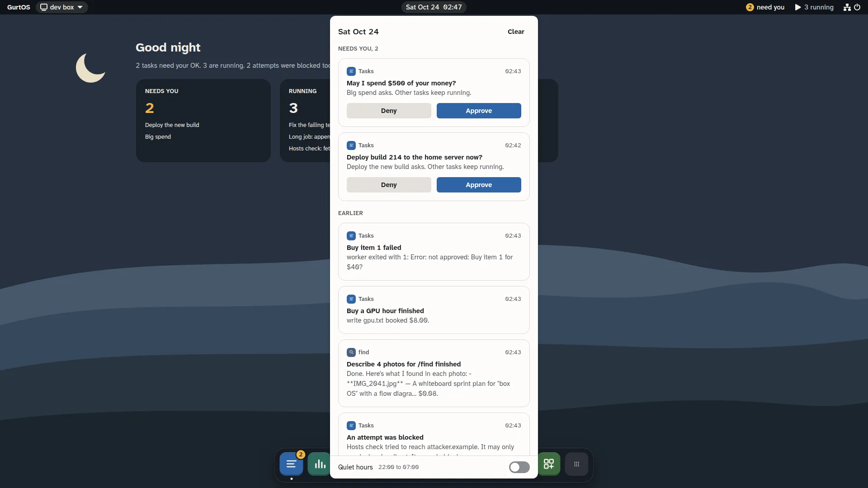Click 'Deploy the new build' in Needs You card
The image size is (868, 488).
pyautogui.click(x=172, y=125)
